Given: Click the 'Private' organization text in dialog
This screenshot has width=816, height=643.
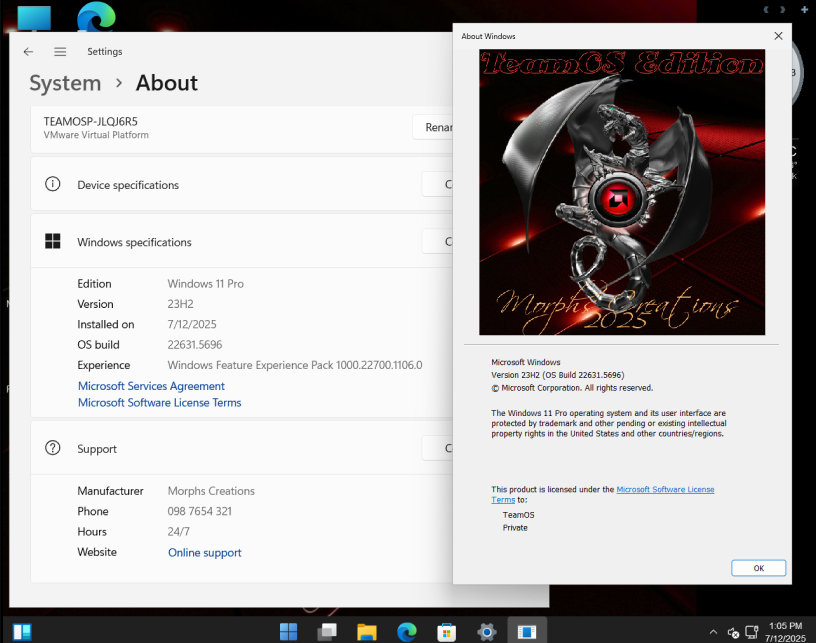Looking at the screenshot, I should tap(515, 528).
